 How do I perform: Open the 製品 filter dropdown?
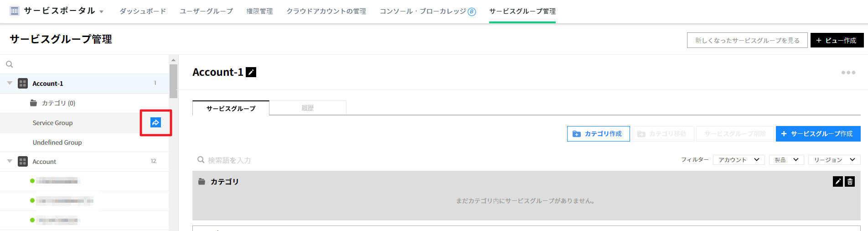(786, 160)
